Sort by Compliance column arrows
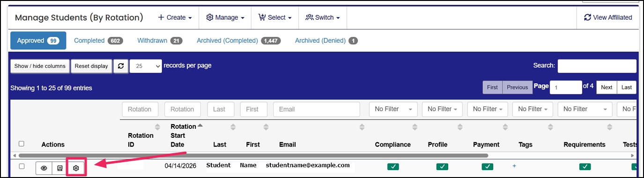 [x=415, y=127]
